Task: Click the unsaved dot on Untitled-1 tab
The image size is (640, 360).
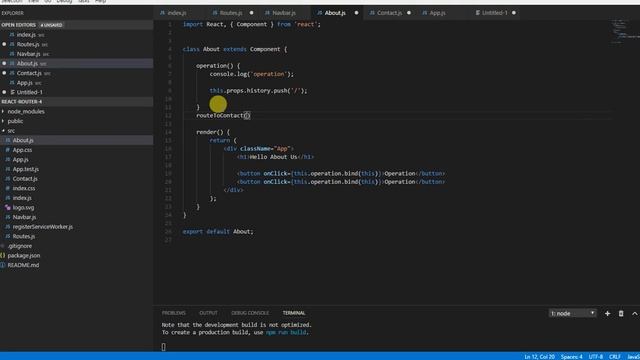Action: tap(514, 13)
